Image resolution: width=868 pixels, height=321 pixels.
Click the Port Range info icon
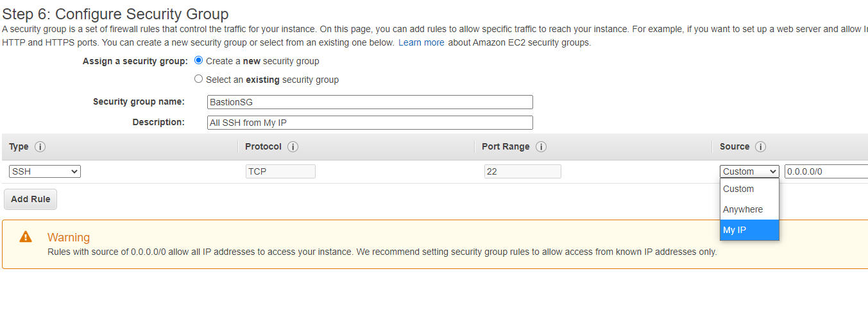[x=541, y=147]
